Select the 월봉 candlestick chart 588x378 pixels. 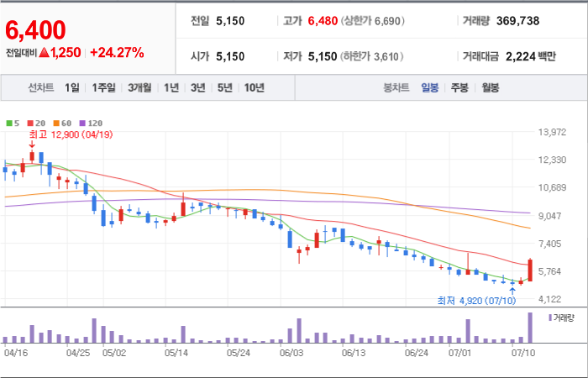coord(491,88)
